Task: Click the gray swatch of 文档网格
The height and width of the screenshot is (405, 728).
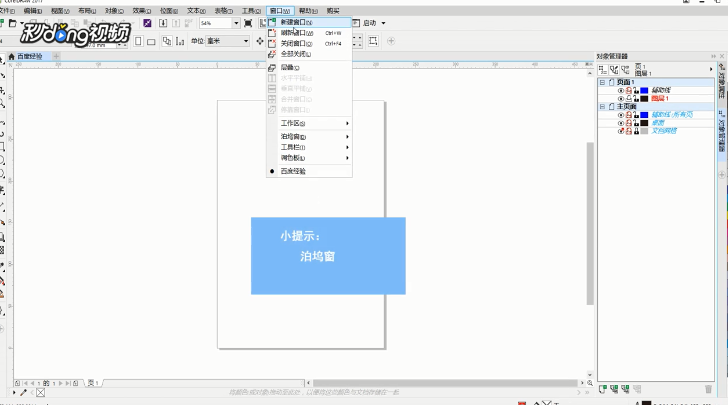Action: point(644,131)
